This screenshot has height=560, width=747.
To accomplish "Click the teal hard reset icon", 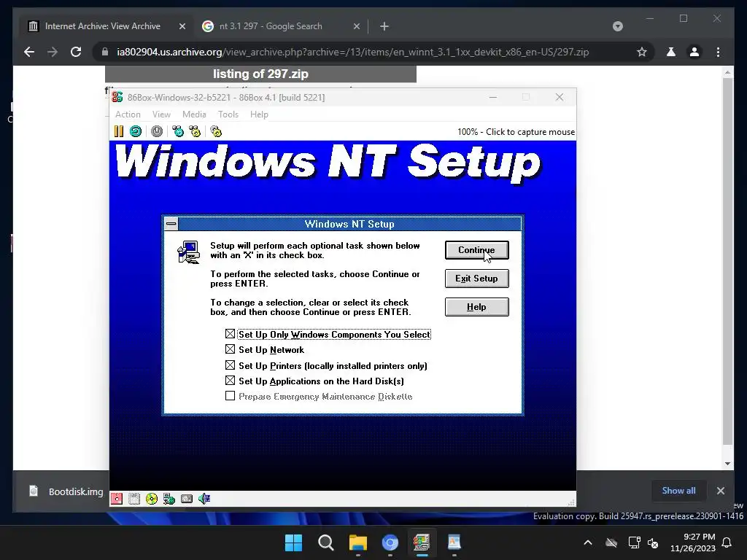I will (x=136, y=131).
